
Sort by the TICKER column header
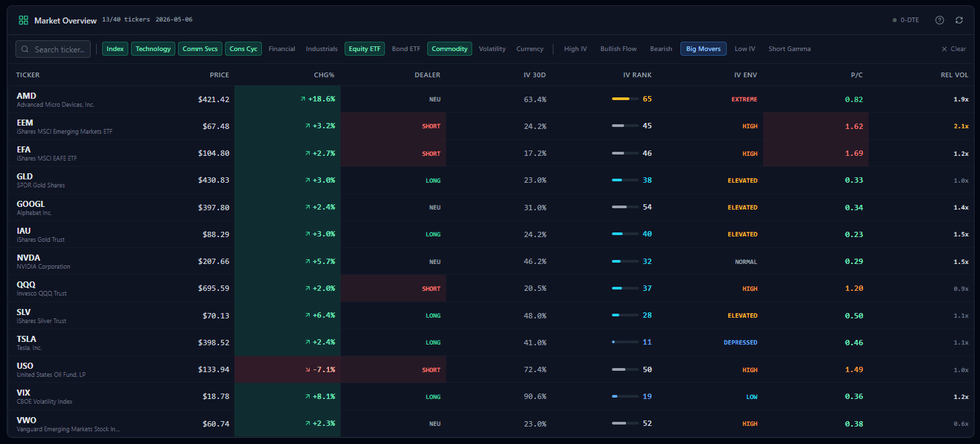coord(28,75)
